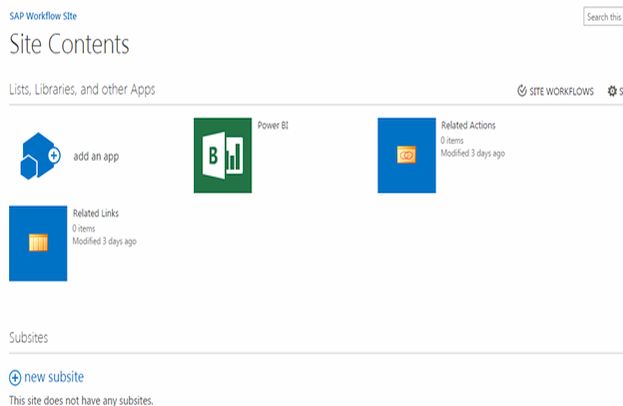Viewport: 623px width, 406px height.
Task: Open the Power BI title link
Action: coord(273,126)
